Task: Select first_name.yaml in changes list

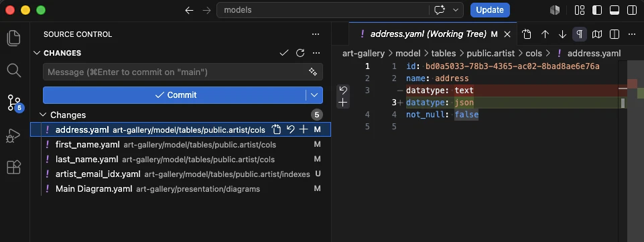Action: click(x=181, y=145)
